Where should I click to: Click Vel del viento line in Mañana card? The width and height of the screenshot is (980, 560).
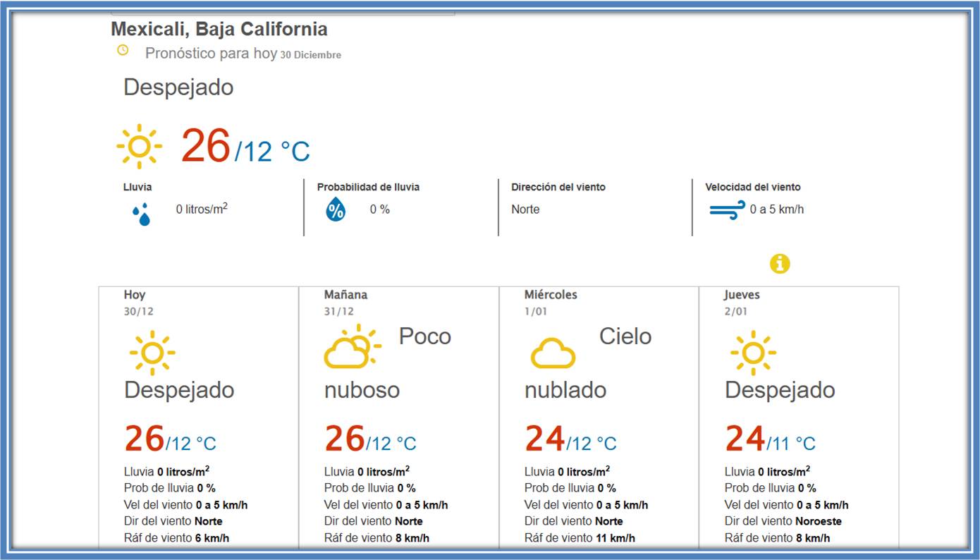point(386,506)
